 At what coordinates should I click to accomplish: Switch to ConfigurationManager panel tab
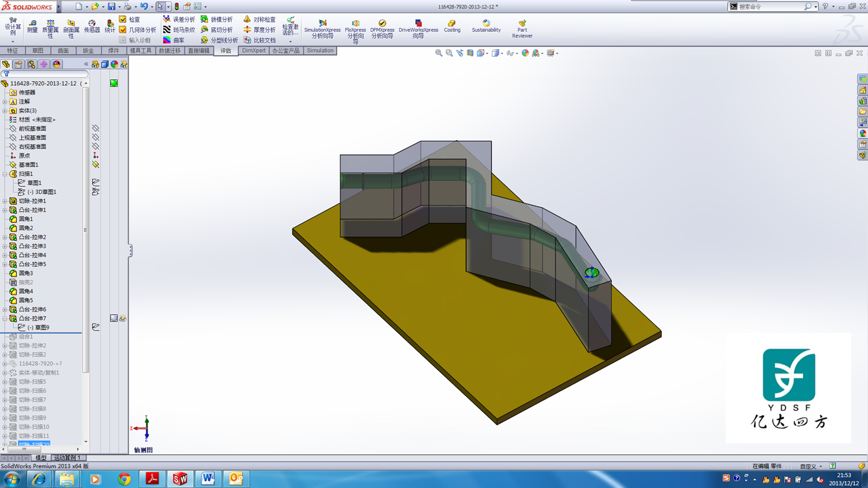31,64
